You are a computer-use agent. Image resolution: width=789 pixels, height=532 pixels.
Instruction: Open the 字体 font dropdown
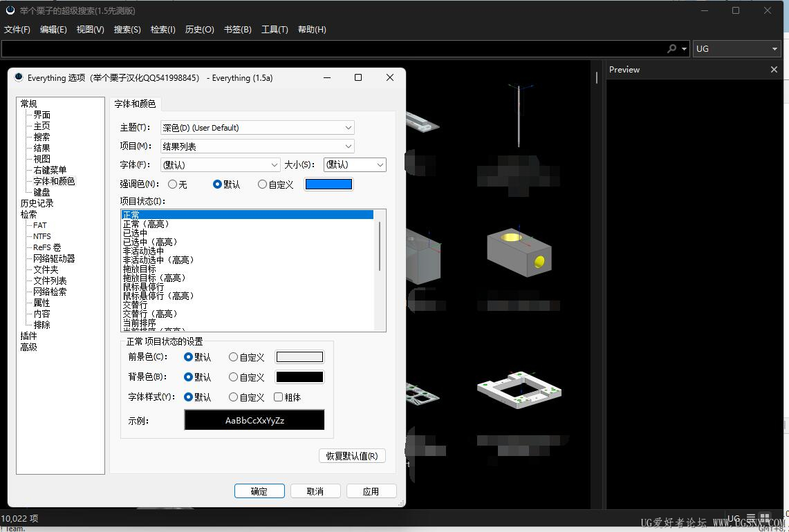coord(221,164)
